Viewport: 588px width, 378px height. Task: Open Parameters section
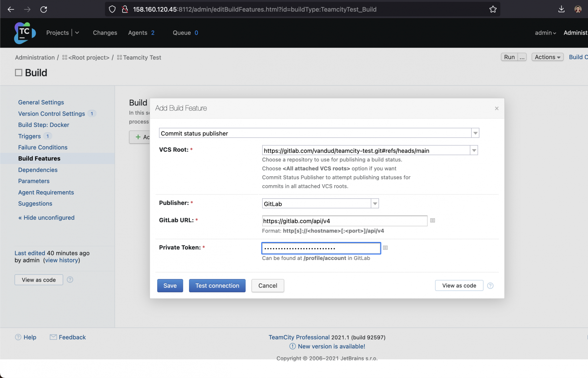click(x=34, y=181)
